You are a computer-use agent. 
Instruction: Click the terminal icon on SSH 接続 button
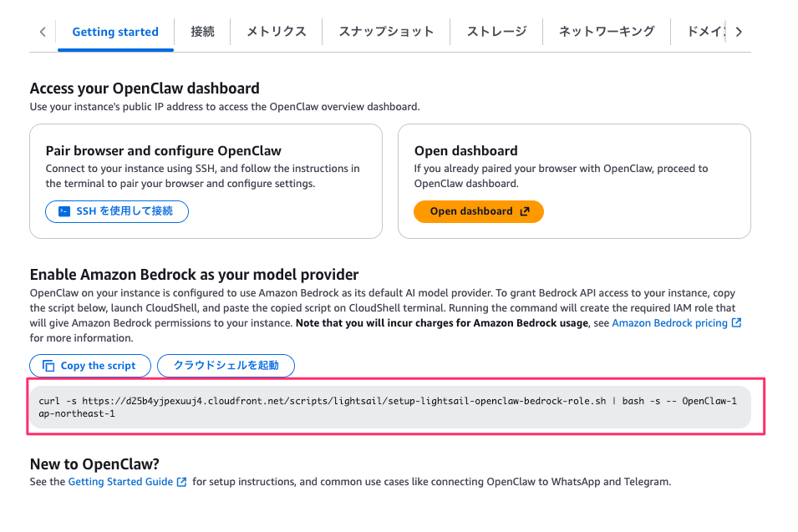pos(64,211)
